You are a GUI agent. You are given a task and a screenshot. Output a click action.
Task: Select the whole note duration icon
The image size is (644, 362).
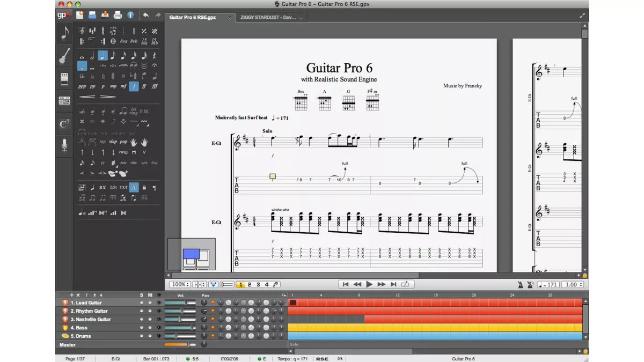(x=82, y=56)
